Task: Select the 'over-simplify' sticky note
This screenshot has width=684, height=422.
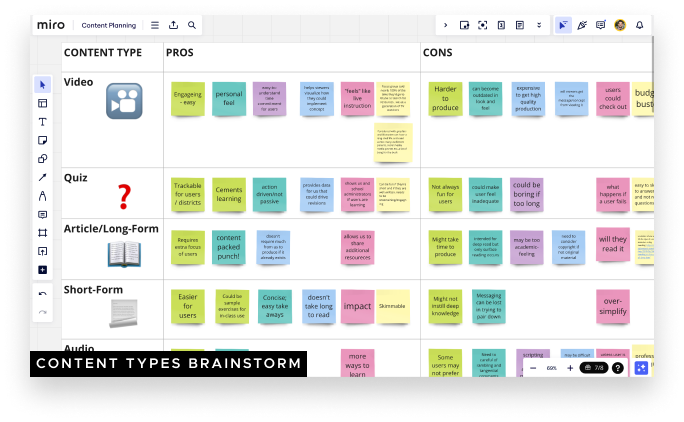Action: coord(613,306)
